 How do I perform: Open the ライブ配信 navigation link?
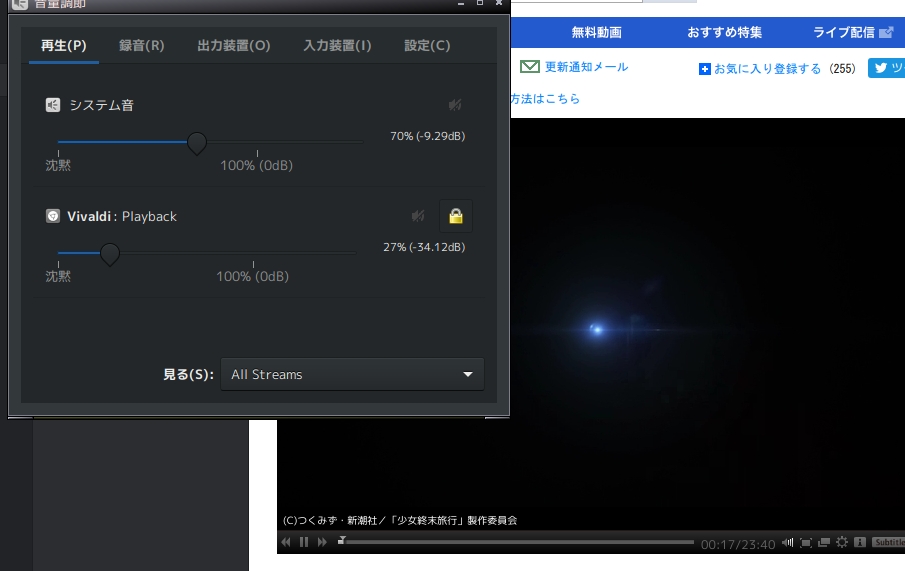pyautogui.click(x=844, y=32)
